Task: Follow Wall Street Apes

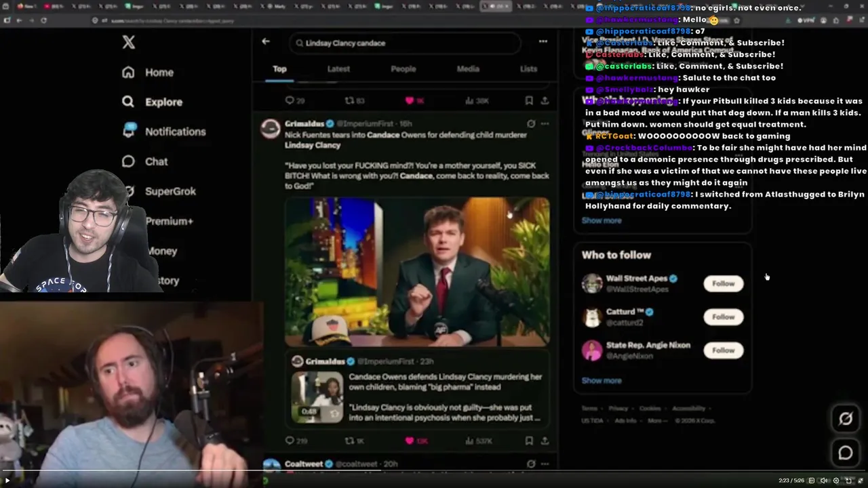Action: 723,283
